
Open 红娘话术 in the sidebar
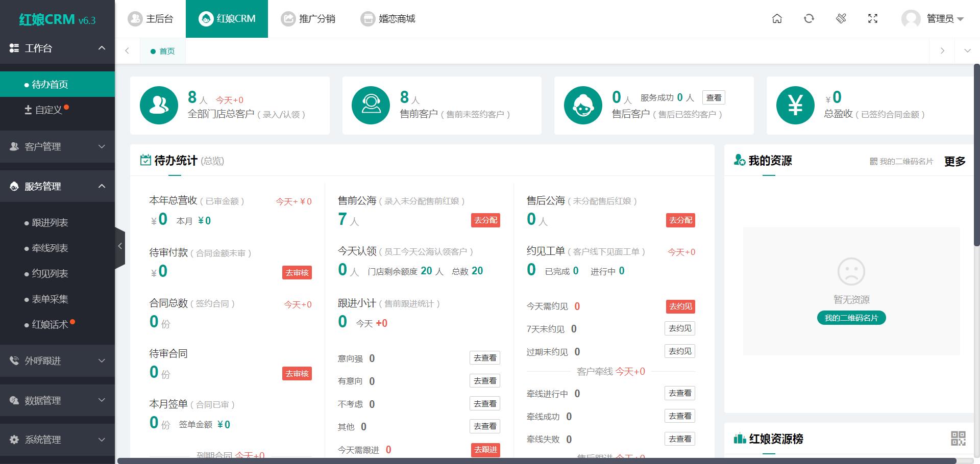coord(57,324)
